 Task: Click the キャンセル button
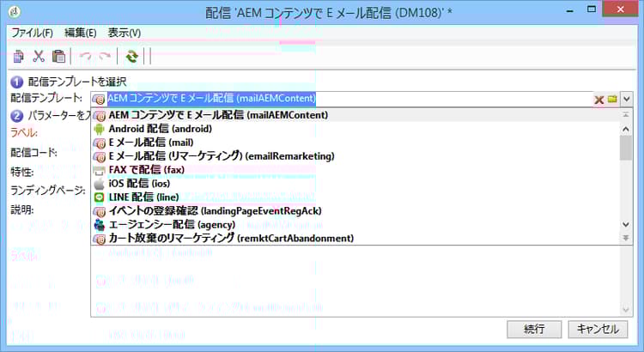click(598, 329)
